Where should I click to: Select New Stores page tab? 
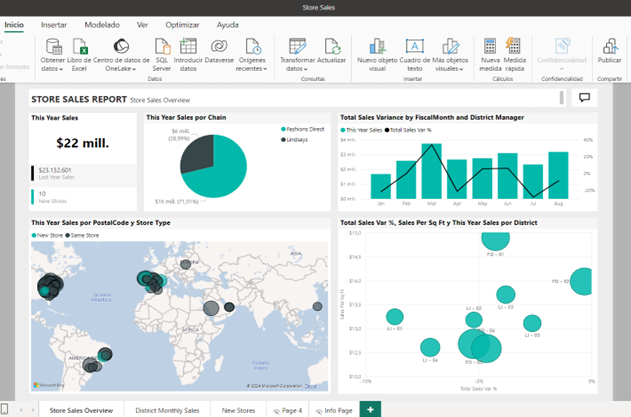(x=238, y=410)
